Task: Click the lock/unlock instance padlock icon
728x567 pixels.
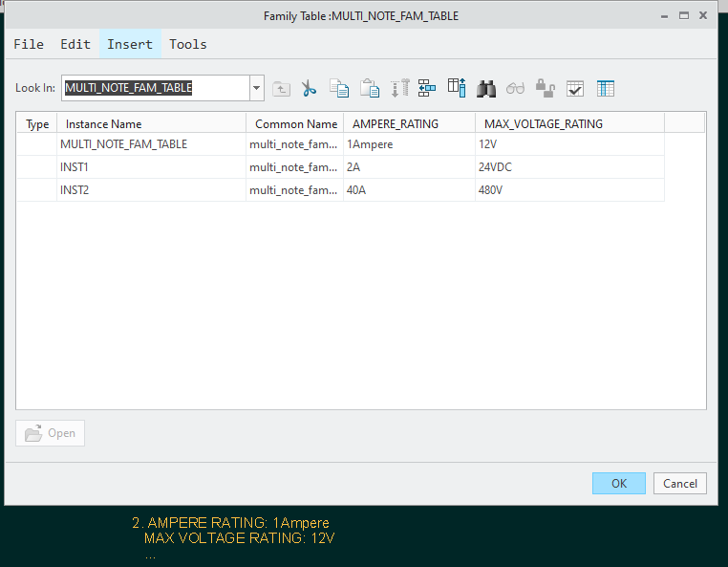Action: click(546, 88)
